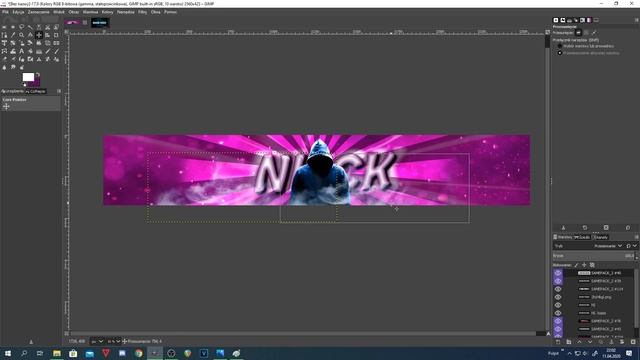Select the Move tool in toolbox
640x360 pixels.
click(x=39, y=35)
